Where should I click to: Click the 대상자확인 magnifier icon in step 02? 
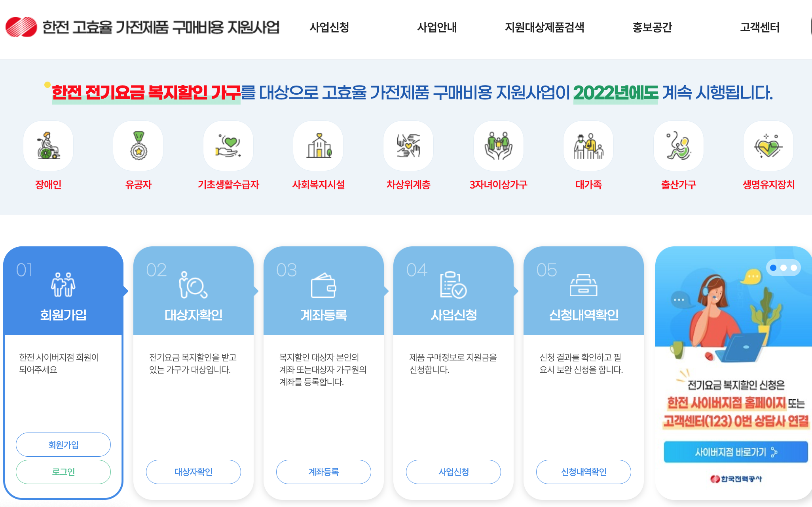tap(193, 284)
